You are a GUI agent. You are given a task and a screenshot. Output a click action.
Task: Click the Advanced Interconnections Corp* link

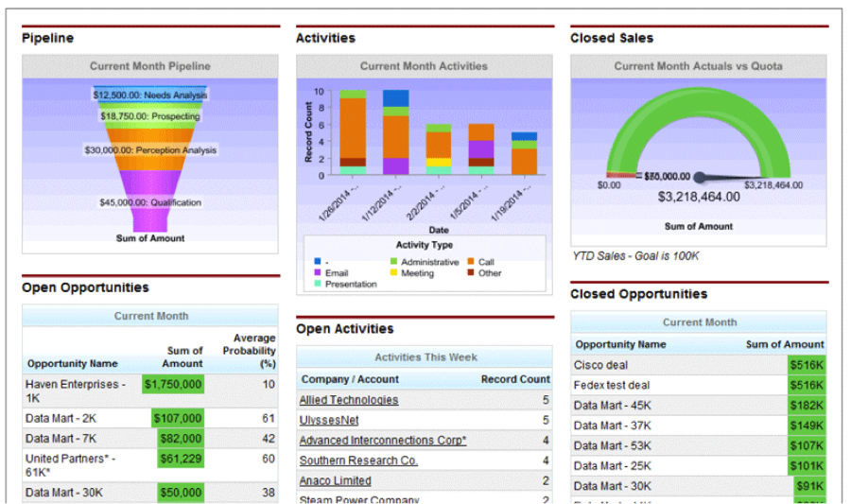coord(382,441)
